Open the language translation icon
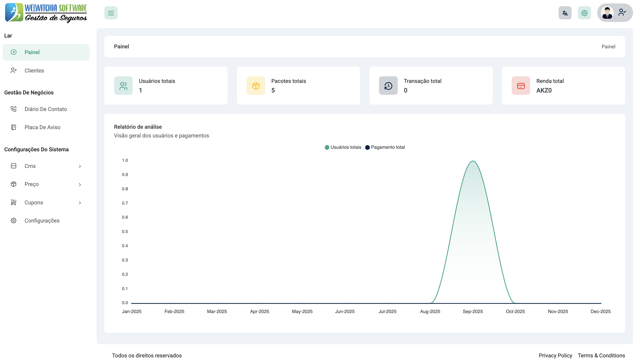Image resolution: width=639 pixels, height=364 pixels. pos(565,13)
